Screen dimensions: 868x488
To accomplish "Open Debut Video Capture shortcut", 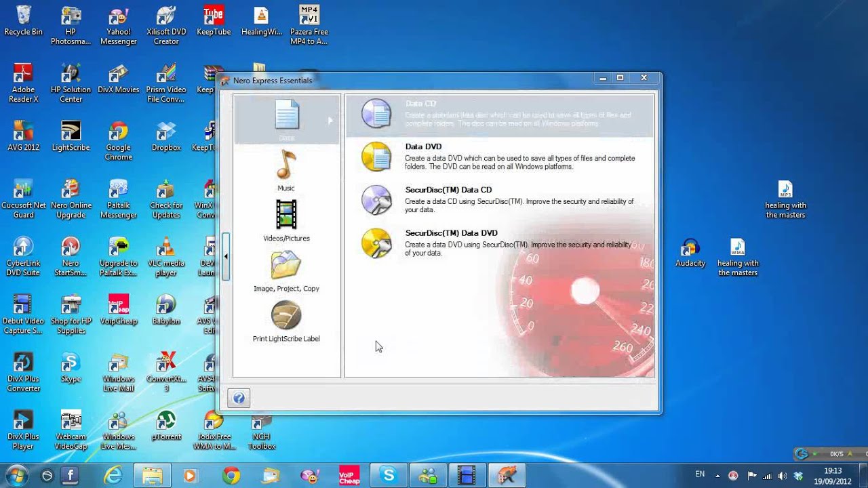I will coord(23,314).
